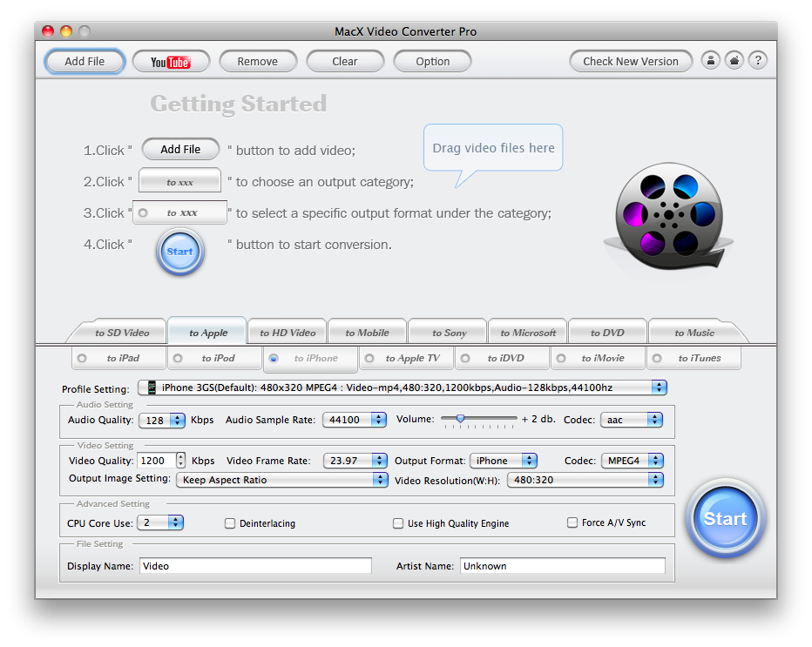
Task: Open the Option settings button
Action: point(432,62)
